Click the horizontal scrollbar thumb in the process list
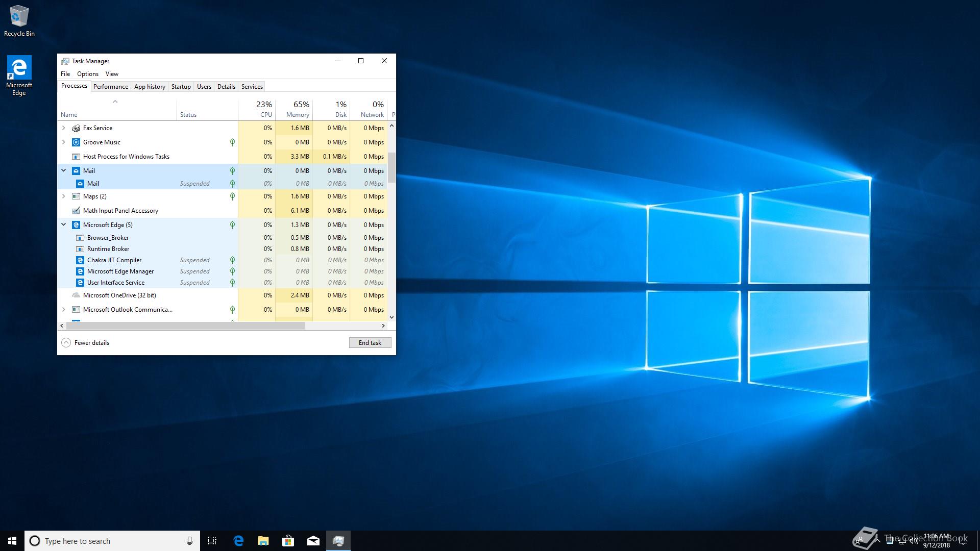Image resolution: width=980 pixels, height=551 pixels. tap(185, 325)
